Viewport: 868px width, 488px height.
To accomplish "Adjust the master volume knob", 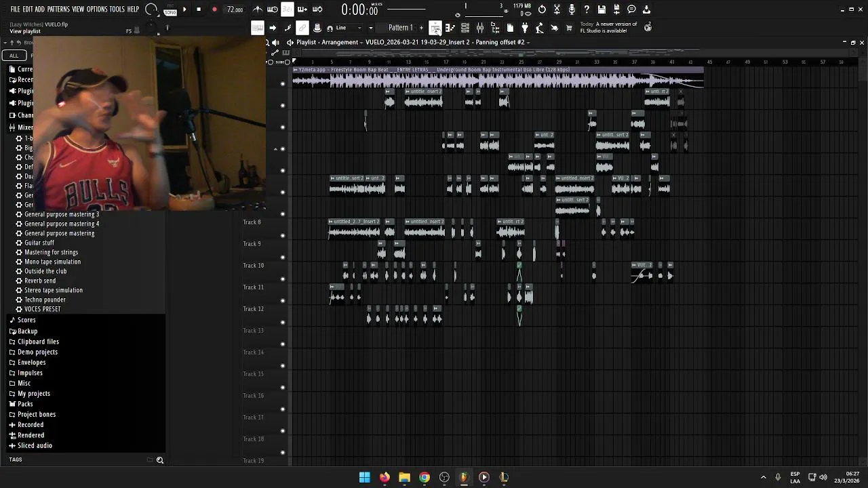I will pyautogui.click(x=151, y=9).
